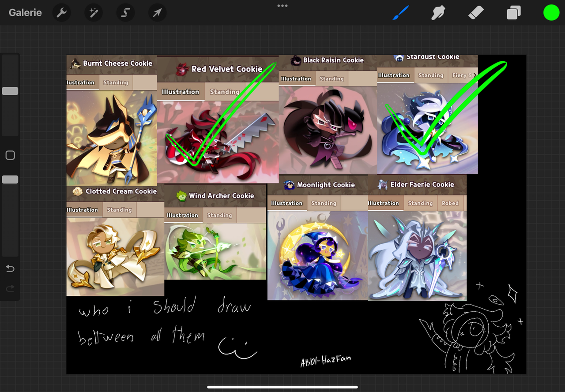Screen dimensions: 565x392
Task: Select Standing tab under Clotted Cream Cookie
Action: (119, 210)
